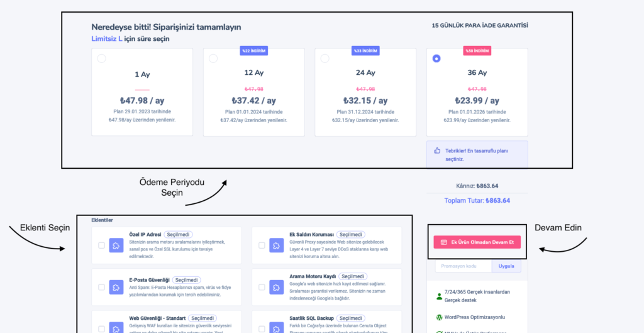Focus the Promosyon kodu input field
This screenshot has width=644, height=333.
point(464,266)
